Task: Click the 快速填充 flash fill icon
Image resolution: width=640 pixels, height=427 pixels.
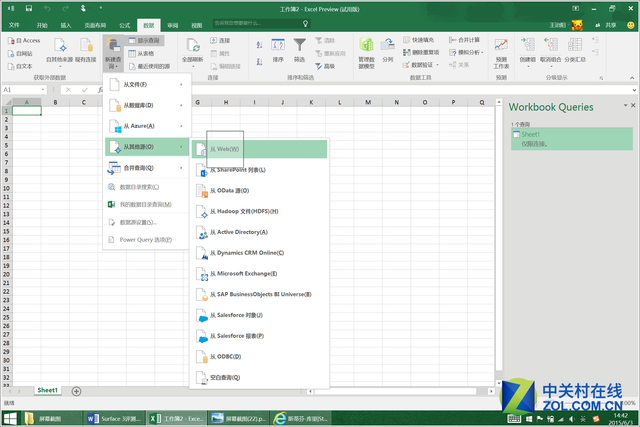Action: tap(407, 40)
